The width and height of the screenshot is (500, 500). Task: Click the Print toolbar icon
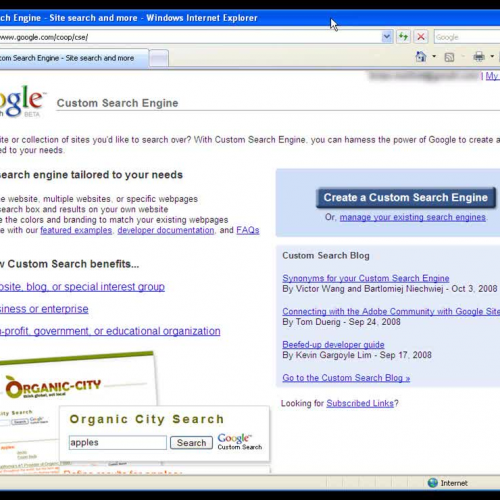(479, 57)
